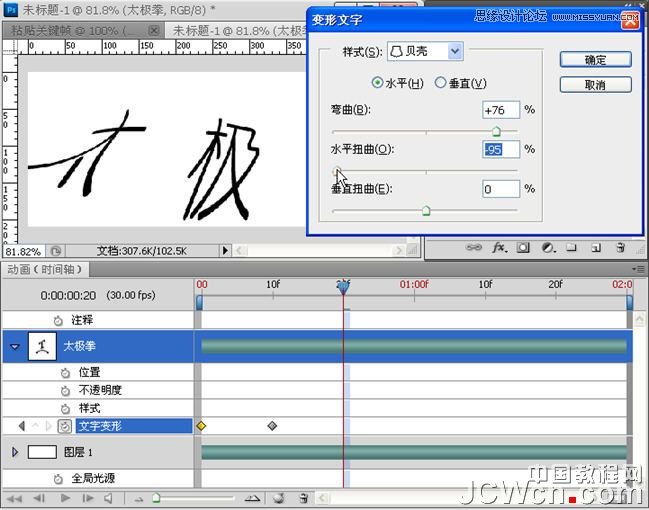Screen dimensions: 649x510
Task: Click the current-time indicator playhead
Action: click(x=343, y=286)
